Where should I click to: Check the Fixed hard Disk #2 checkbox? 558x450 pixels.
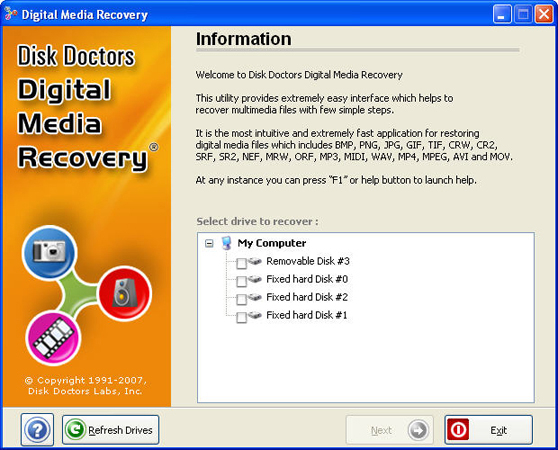(241, 300)
